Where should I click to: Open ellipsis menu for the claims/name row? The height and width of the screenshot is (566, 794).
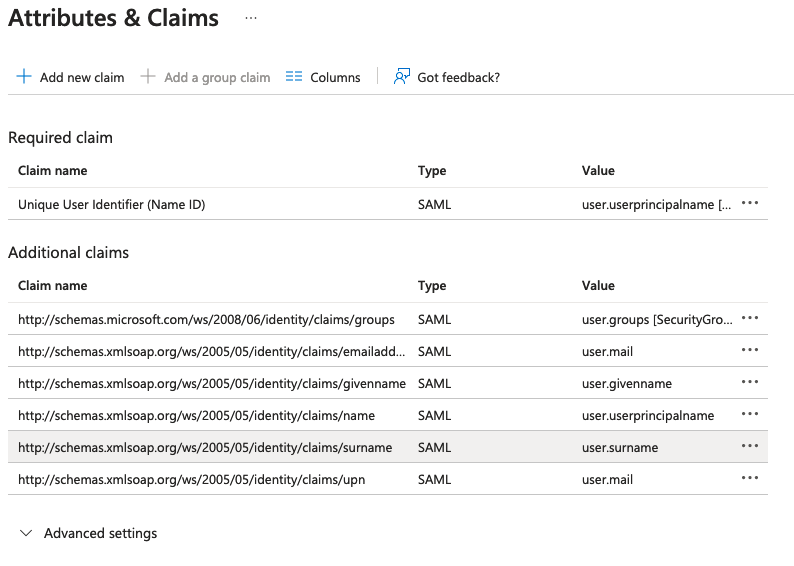coord(750,415)
